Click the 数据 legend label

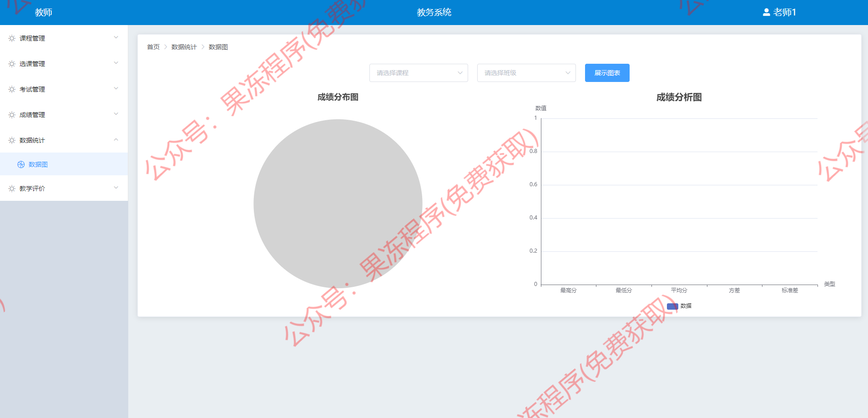686,306
